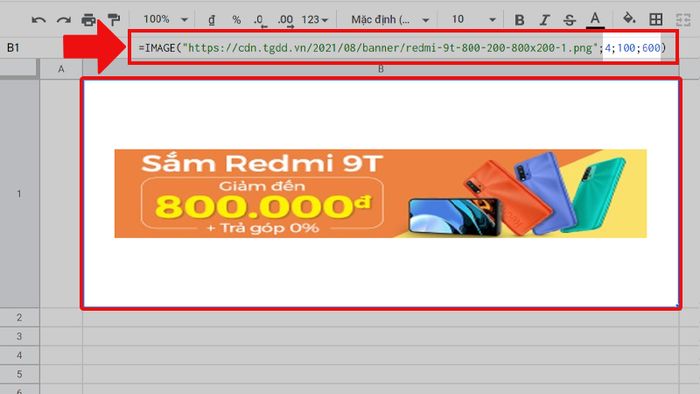This screenshot has width=700, height=394.
Task: Click the formula bar with IMAGE formula
Action: pyautogui.click(x=402, y=48)
